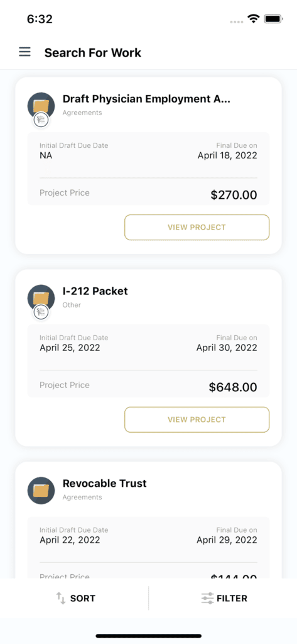Open the hamburger navigation menu
Screen dimensions: 297x644
pos(24,52)
